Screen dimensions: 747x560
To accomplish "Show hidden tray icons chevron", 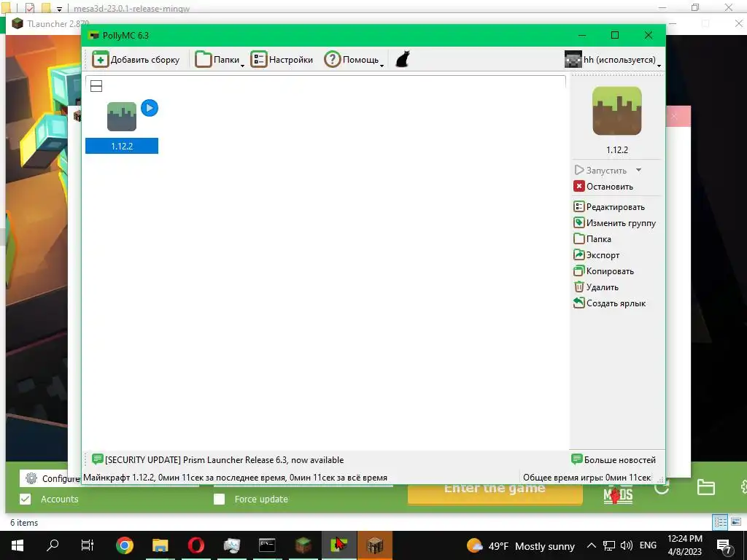I will pyautogui.click(x=591, y=545).
